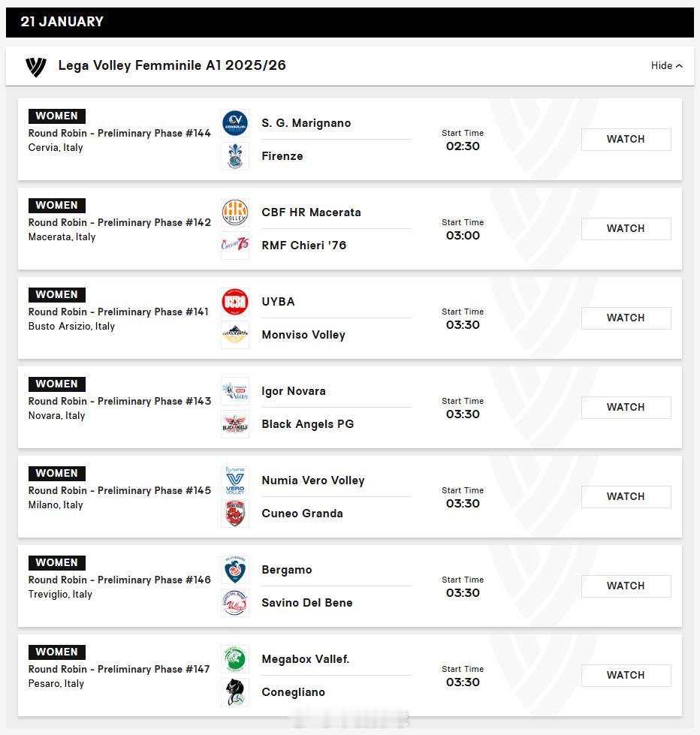
Task: Open the RMF Chieri '76 team link
Action: [304, 246]
